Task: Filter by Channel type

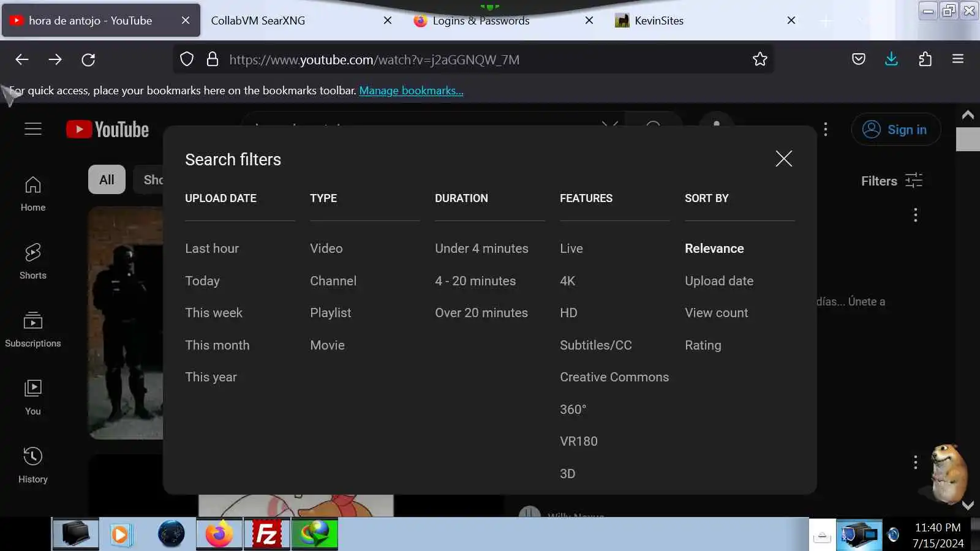Action: (x=333, y=281)
